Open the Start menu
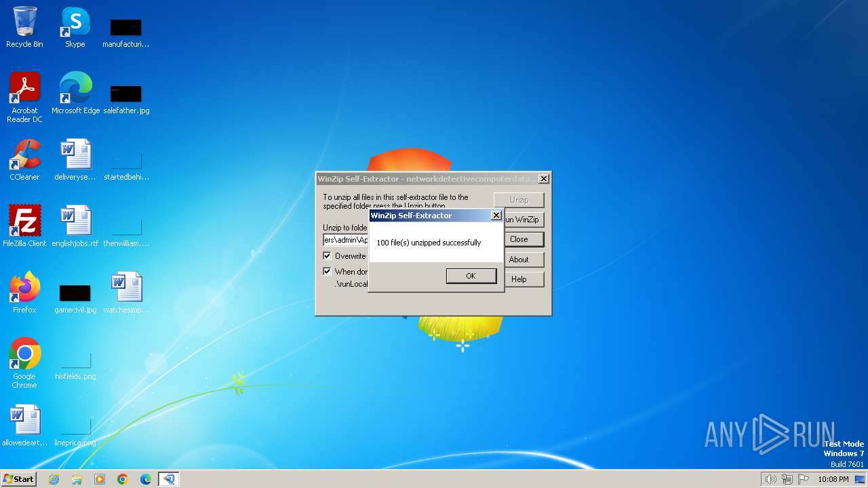 click(18, 479)
